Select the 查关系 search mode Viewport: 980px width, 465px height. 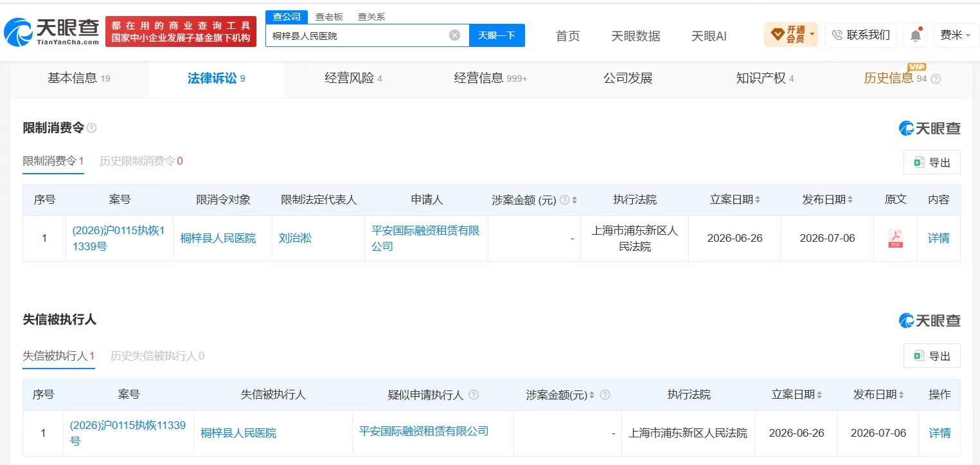click(x=371, y=17)
